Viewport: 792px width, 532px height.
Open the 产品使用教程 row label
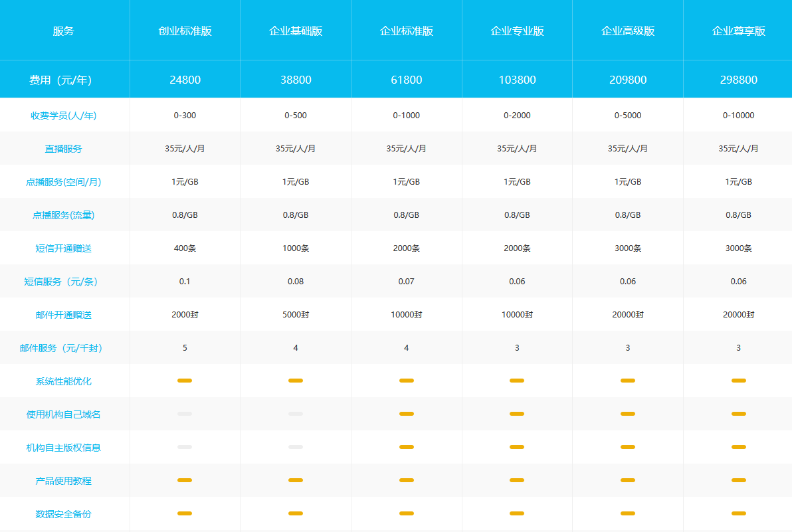point(63,481)
